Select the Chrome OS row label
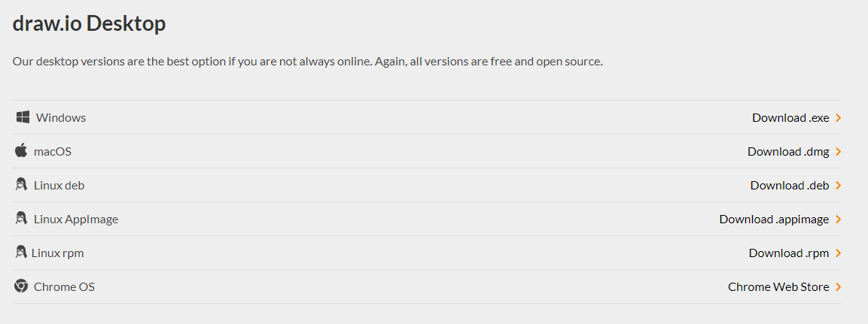Screen dimensions: 868x324 [64, 287]
